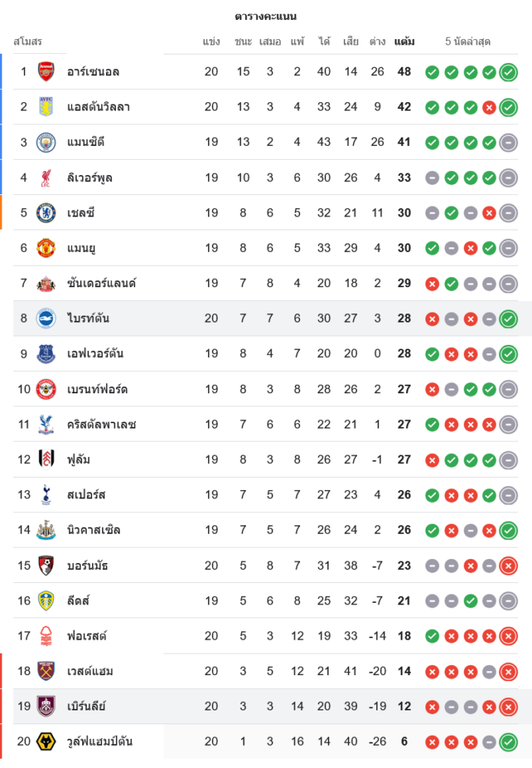Click the Arsenal club crest
The height and width of the screenshot is (768, 532).
(46, 71)
